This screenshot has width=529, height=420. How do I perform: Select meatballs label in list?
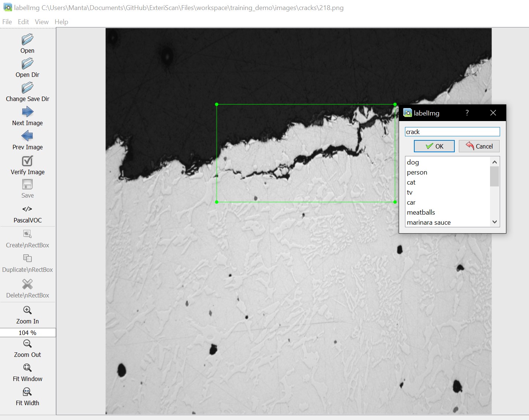tap(448, 212)
